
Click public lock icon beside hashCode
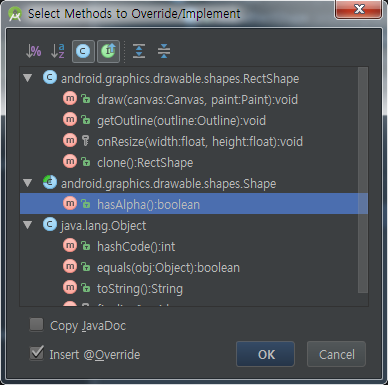86,246
